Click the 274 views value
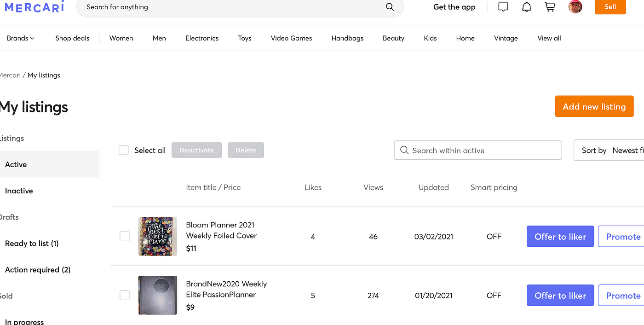This screenshot has height=325, width=644. click(x=373, y=296)
